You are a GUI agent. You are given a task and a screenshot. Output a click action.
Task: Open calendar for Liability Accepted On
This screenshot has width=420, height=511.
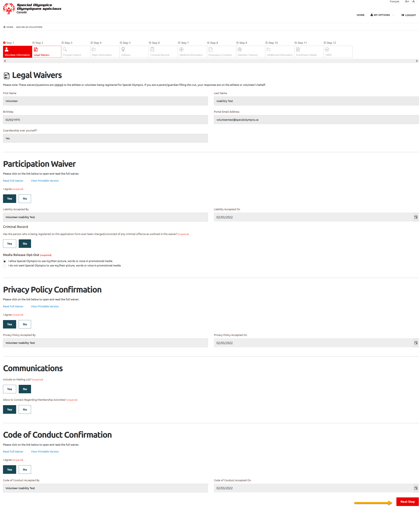click(416, 217)
